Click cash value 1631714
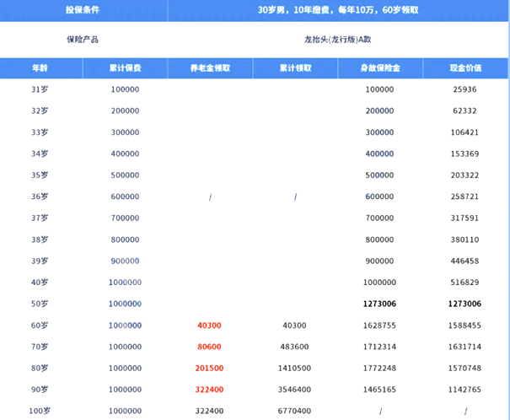 pyautogui.click(x=464, y=347)
